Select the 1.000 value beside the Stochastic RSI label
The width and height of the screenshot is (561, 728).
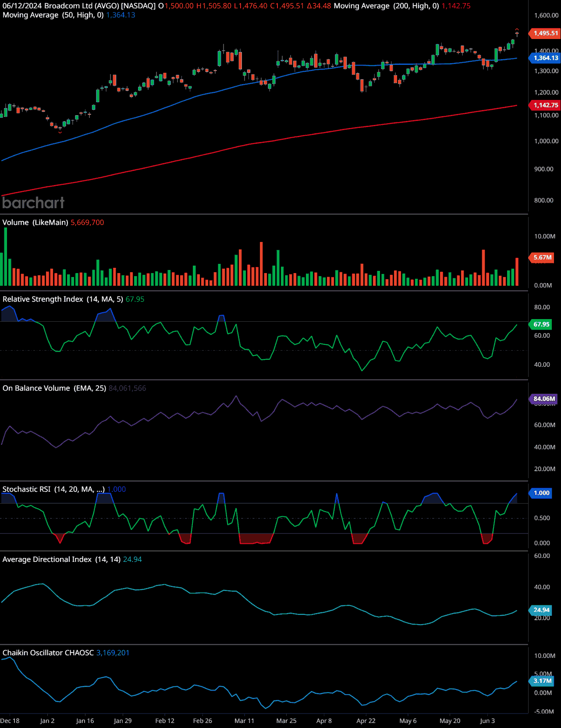coord(117,489)
